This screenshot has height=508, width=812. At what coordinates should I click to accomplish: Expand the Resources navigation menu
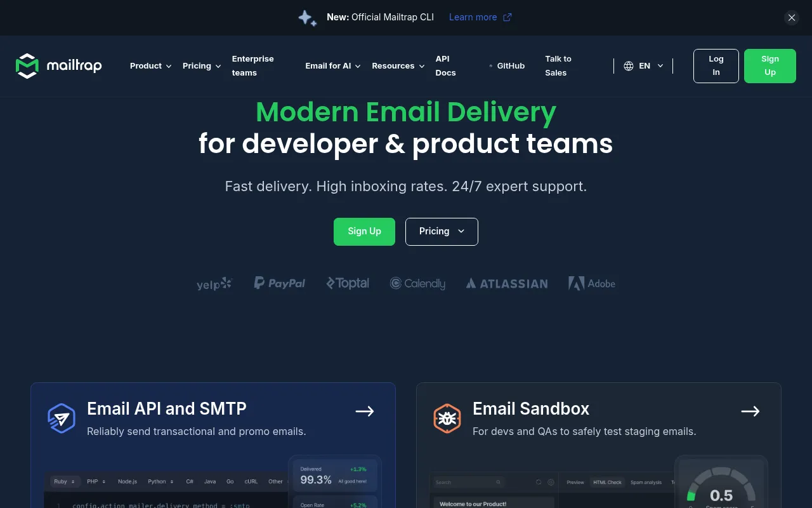tap(398, 66)
